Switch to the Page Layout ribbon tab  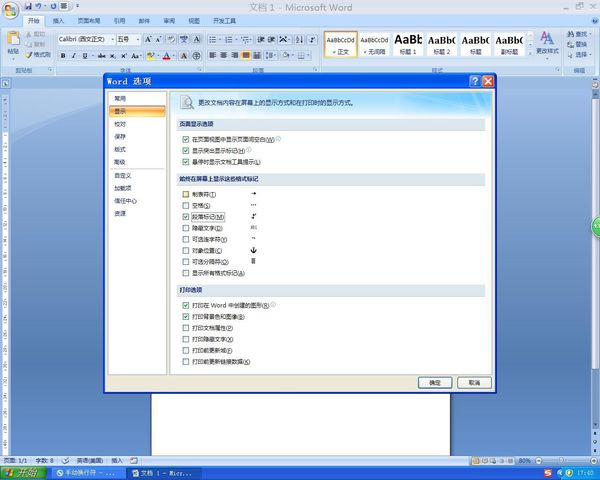point(88,21)
